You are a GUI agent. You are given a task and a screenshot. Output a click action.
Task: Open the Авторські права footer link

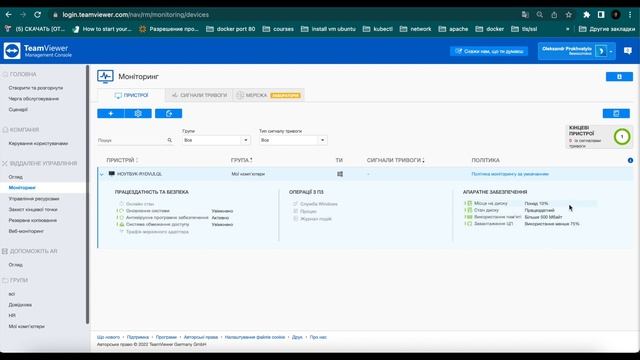point(201,338)
